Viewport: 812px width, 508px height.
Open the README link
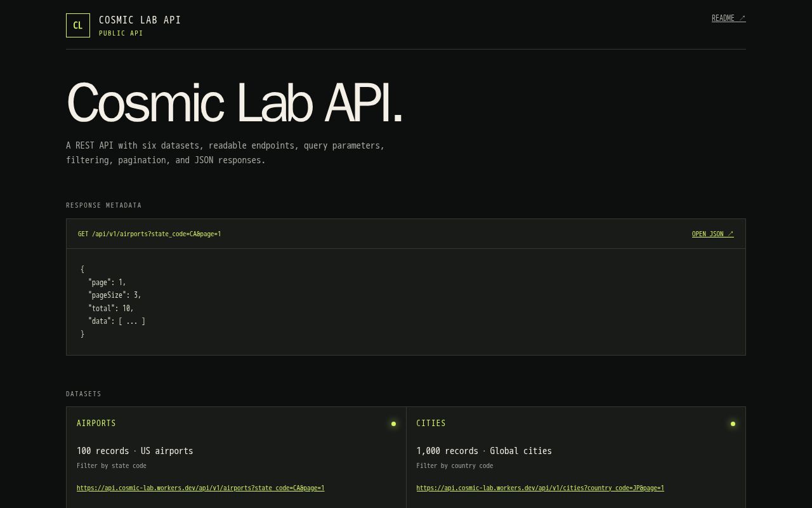tap(728, 18)
